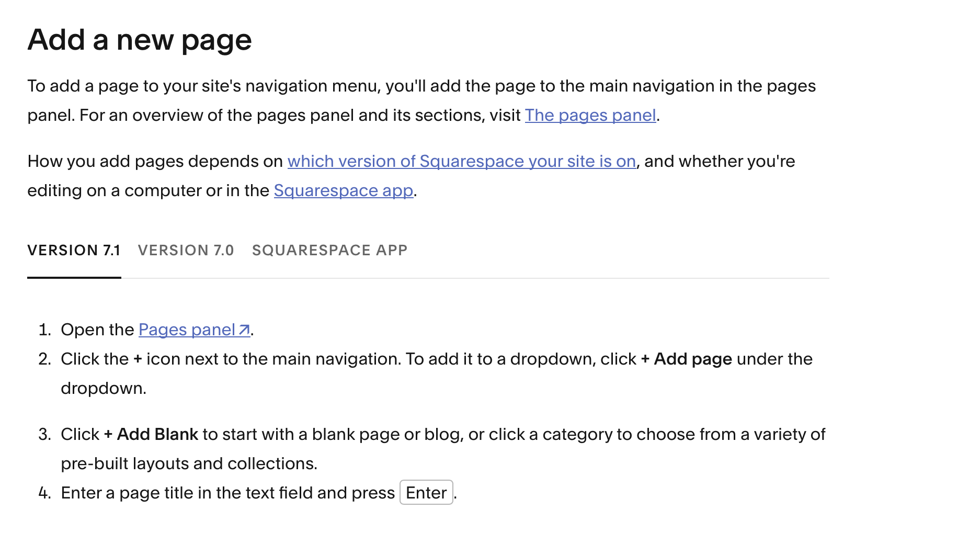The height and width of the screenshot is (544, 980).
Task: Click the number 2 list marker
Action: coord(45,359)
